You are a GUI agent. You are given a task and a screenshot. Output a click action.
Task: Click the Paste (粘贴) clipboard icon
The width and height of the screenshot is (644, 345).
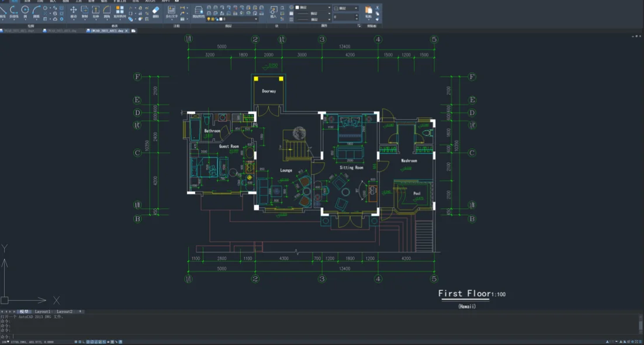click(368, 12)
